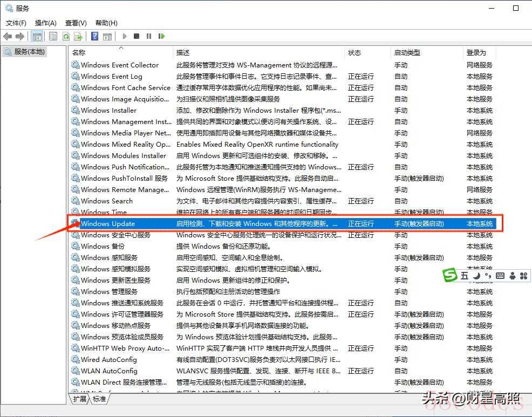Viewport: 532px width, 417px height.
Task: Click the moon icon on IME bar
Action: pos(476,276)
